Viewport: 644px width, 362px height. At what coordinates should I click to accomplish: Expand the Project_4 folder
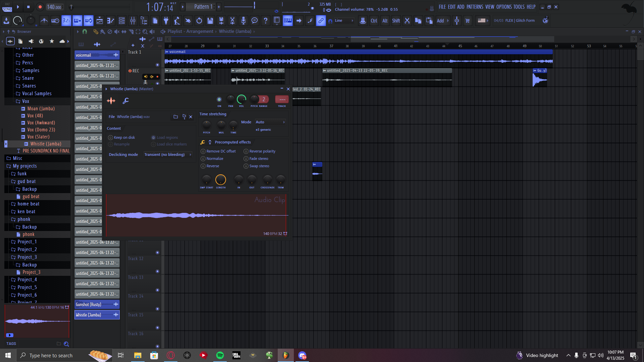tap(27, 280)
